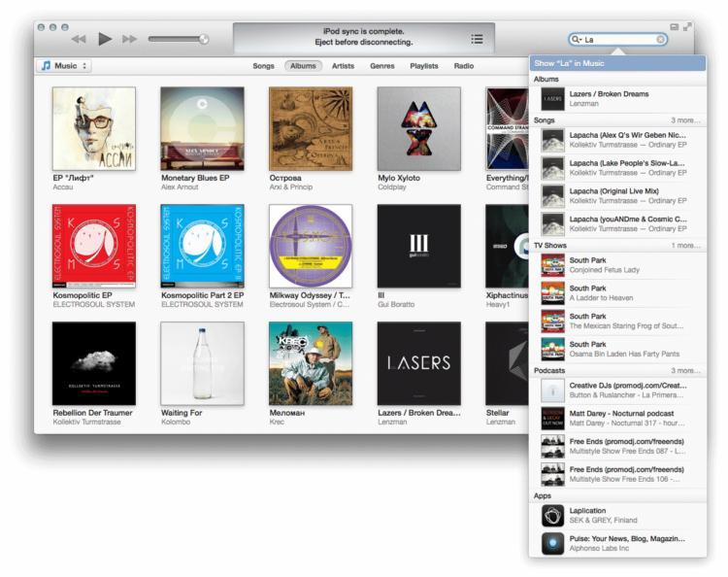Click the Play button

click(x=105, y=39)
